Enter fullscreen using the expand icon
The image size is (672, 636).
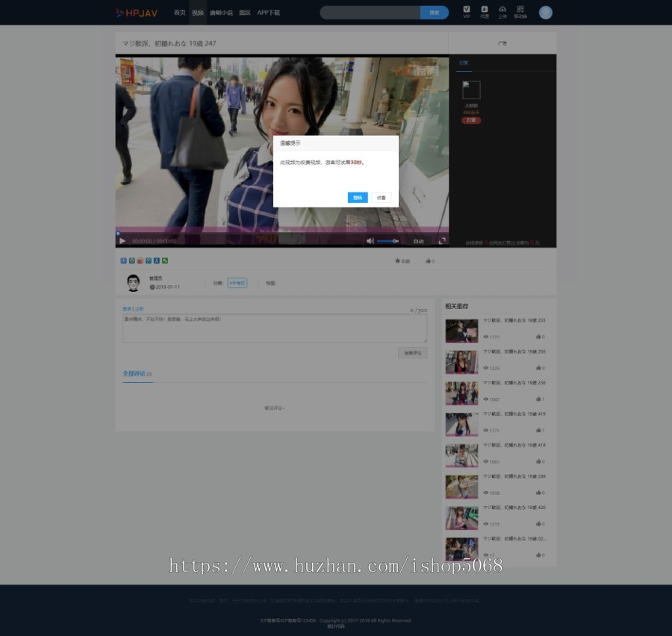pos(442,241)
